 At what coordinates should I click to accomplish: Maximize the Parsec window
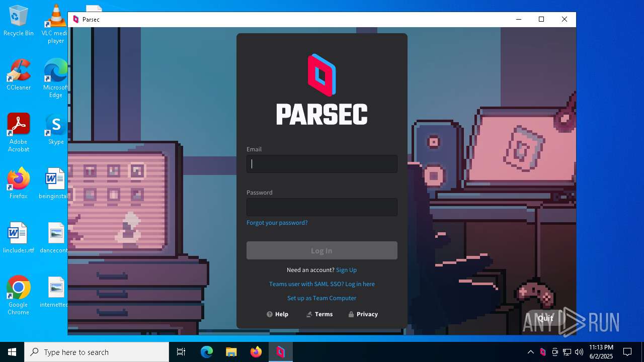(x=541, y=20)
